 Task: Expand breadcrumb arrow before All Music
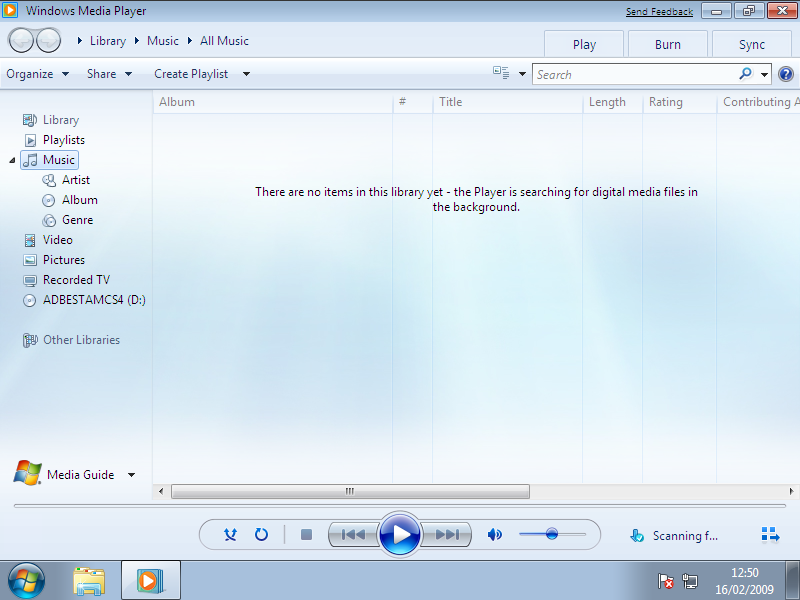(190, 41)
